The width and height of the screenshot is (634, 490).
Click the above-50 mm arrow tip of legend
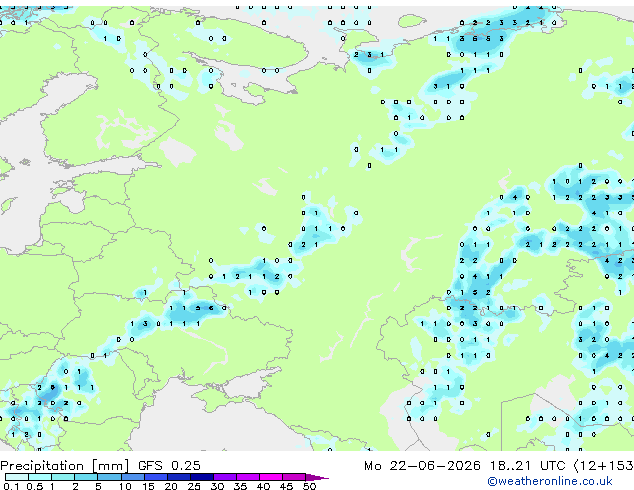(317, 478)
